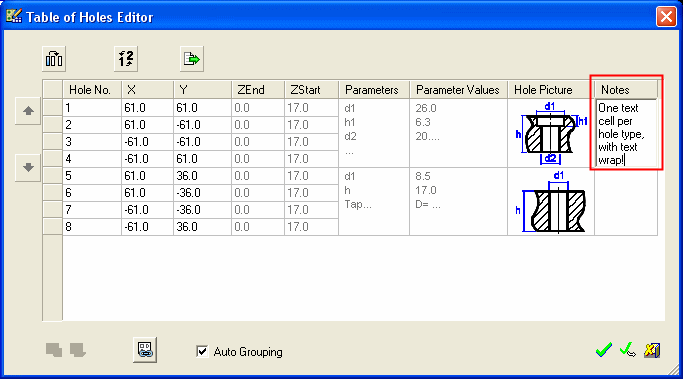The image size is (683, 379).
Task: Close the Table of Holes Editor window
Action: (x=666, y=17)
